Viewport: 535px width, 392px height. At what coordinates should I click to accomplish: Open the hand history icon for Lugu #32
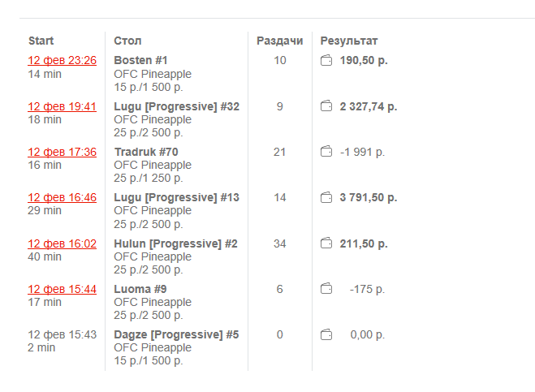(x=326, y=106)
